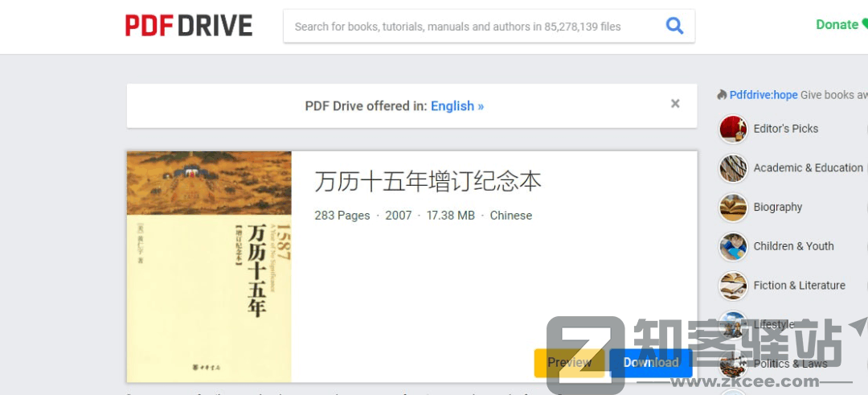This screenshot has width=868, height=395.
Task: Open the Editor's Picks category
Action: pyautogui.click(x=785, y=129)
